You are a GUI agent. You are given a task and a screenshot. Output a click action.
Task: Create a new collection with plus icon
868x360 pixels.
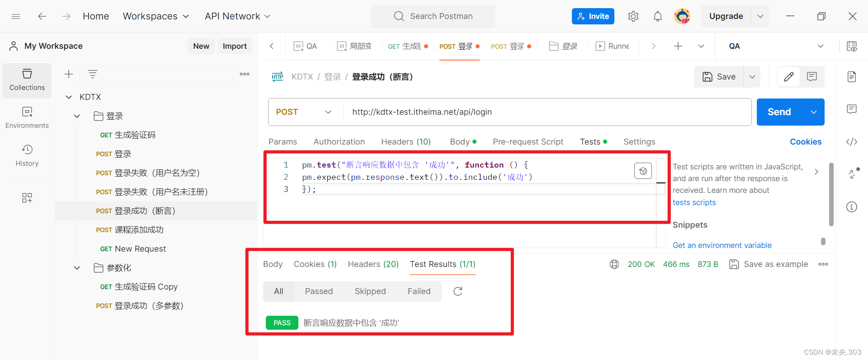click(x=69, y=74)
